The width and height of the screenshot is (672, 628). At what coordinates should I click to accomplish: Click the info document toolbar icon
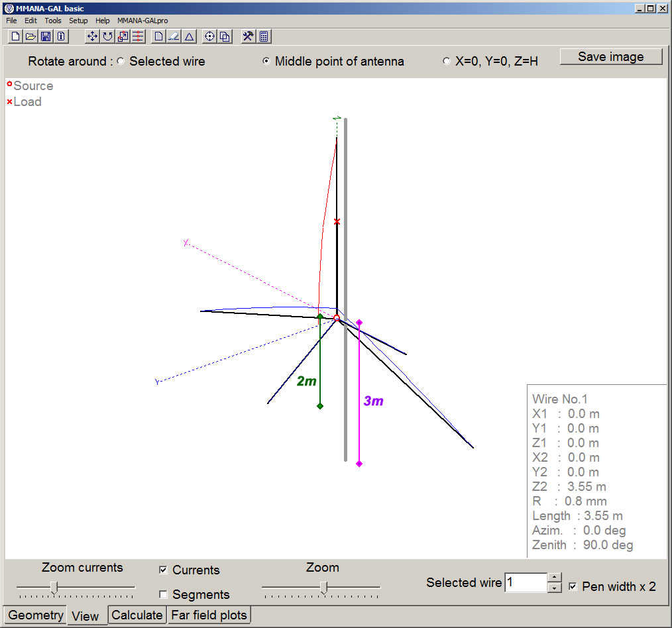61,36
